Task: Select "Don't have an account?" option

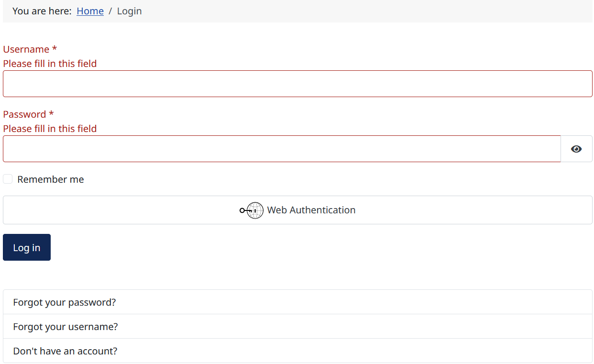Action: (x=65, y=351)
